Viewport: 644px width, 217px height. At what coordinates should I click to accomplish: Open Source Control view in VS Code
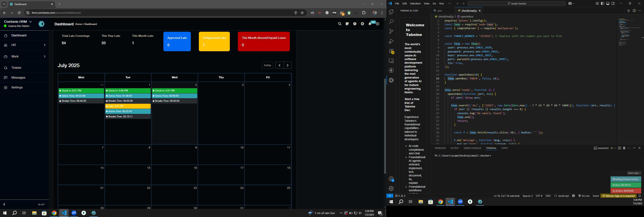pos(391,32)
